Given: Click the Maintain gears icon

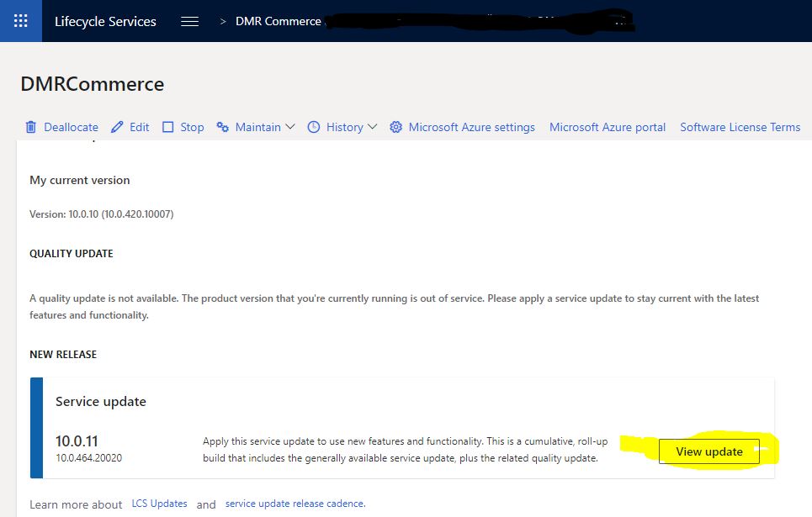Looking at the screenshot, I should tap(223, 127).
